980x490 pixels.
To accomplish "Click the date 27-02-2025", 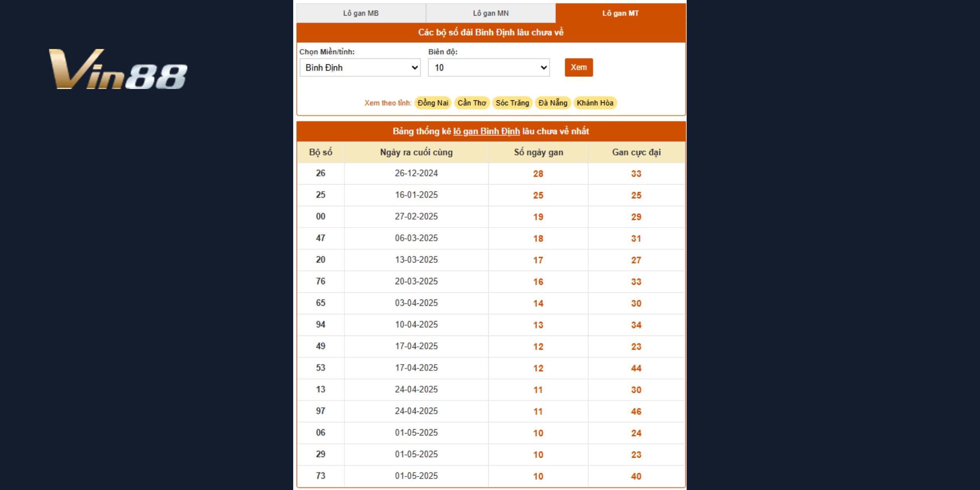I will 416,216.
